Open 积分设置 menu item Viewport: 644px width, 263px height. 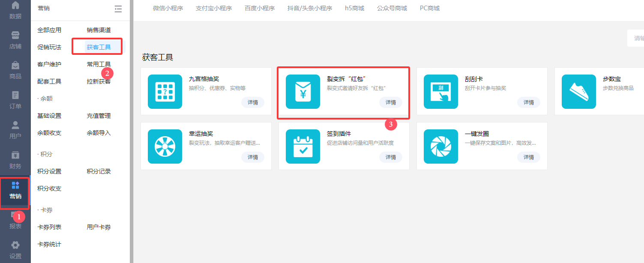coord(49,171)
